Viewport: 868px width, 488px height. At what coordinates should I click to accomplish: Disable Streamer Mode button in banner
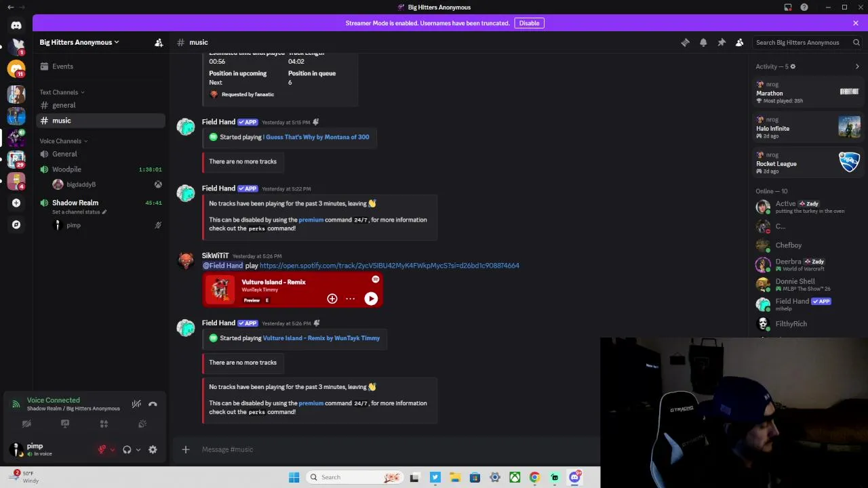[x=529, y=23]
